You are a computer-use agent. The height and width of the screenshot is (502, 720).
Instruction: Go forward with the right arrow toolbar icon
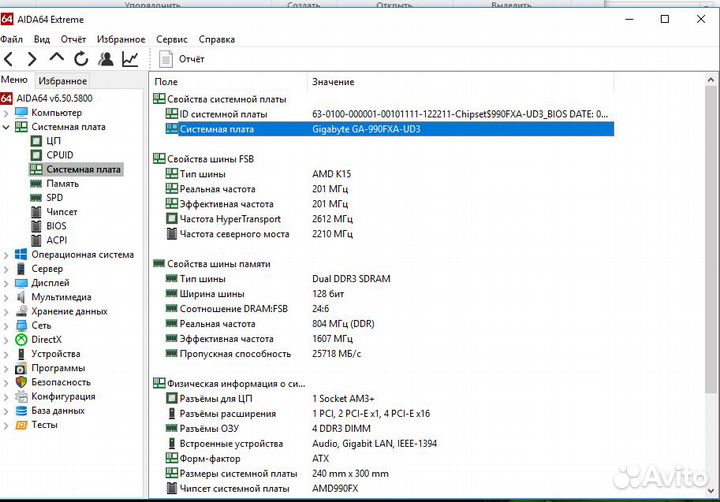click(32, 59)
